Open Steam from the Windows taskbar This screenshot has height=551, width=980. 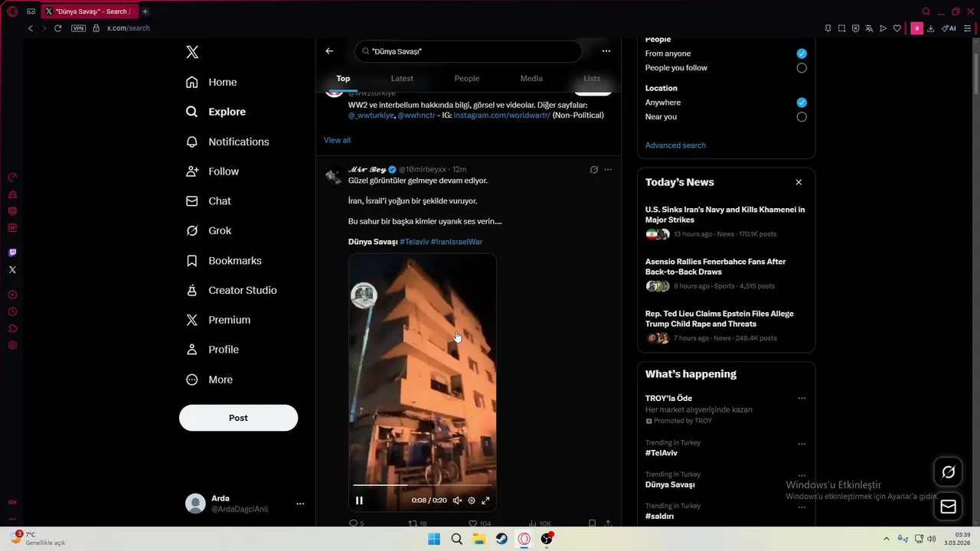pos(501,539)
